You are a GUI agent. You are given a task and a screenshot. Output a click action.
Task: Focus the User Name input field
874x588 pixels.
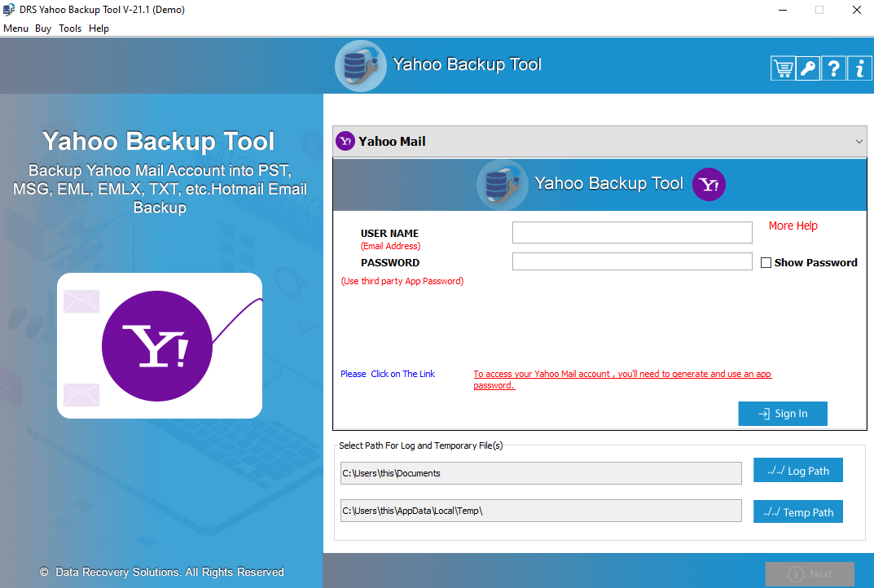click(632, 232)
